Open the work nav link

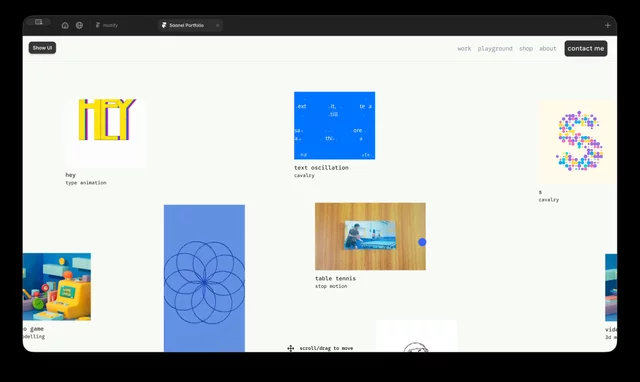pos(464,49)
